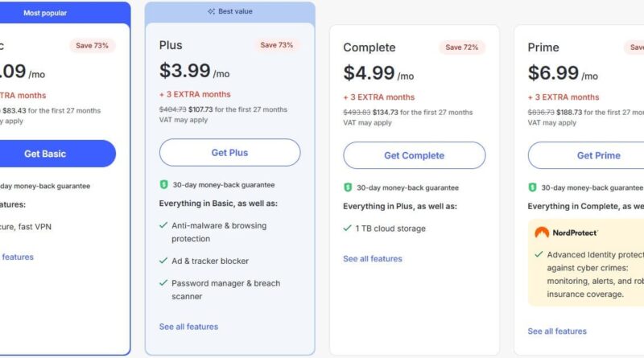Click green shield icon in Plus plan

click(x=163, y=185)
